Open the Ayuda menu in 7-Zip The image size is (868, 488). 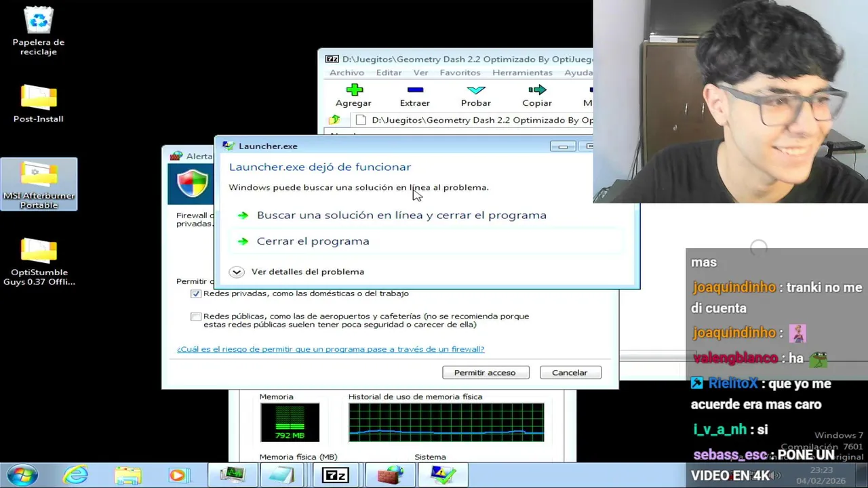[x=578, y=73]
